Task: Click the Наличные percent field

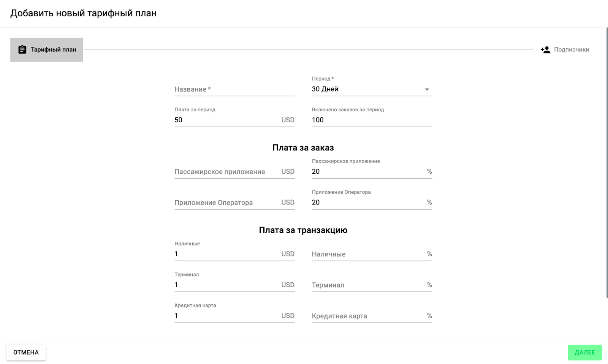Action: click(x=367, y=254)
